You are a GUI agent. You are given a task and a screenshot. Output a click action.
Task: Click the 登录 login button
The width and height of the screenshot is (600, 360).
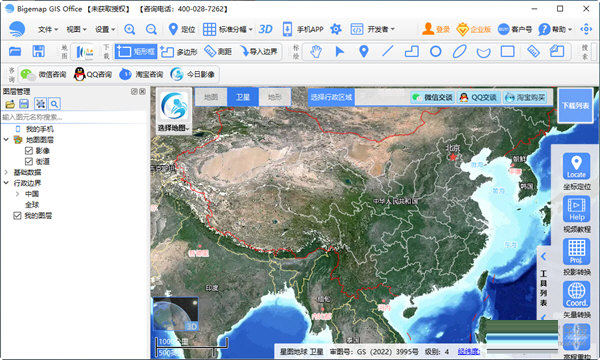click(x=436, y=29)
